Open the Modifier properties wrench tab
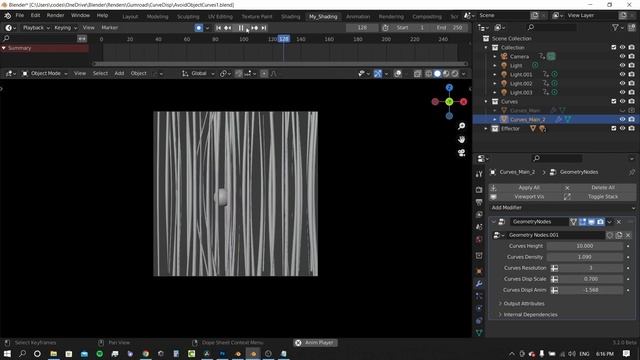Screen dimensions: 640x360 tap(479, 283)
